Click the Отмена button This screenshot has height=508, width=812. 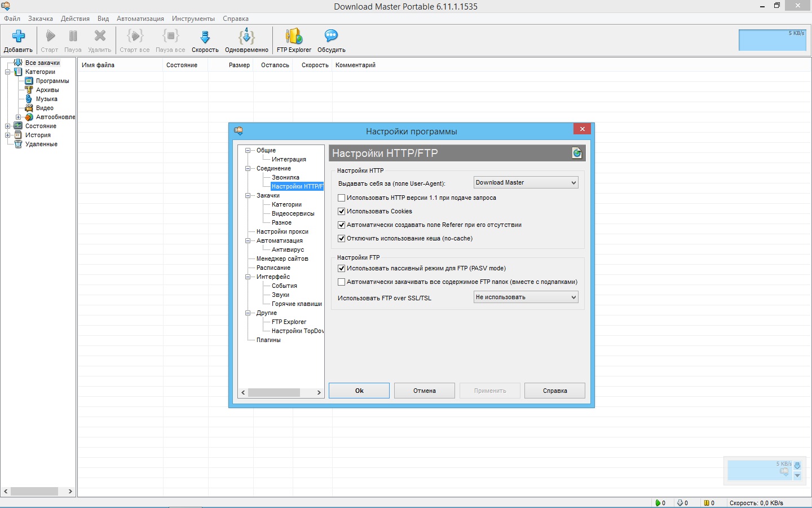click(425, 391)
